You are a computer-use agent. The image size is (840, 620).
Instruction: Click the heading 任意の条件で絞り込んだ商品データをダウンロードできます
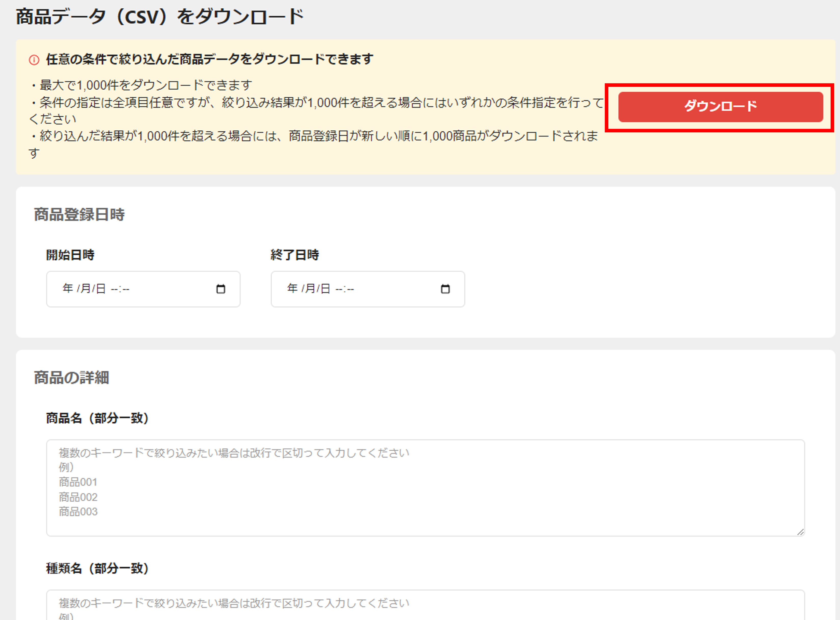click(x=209, y=59)
